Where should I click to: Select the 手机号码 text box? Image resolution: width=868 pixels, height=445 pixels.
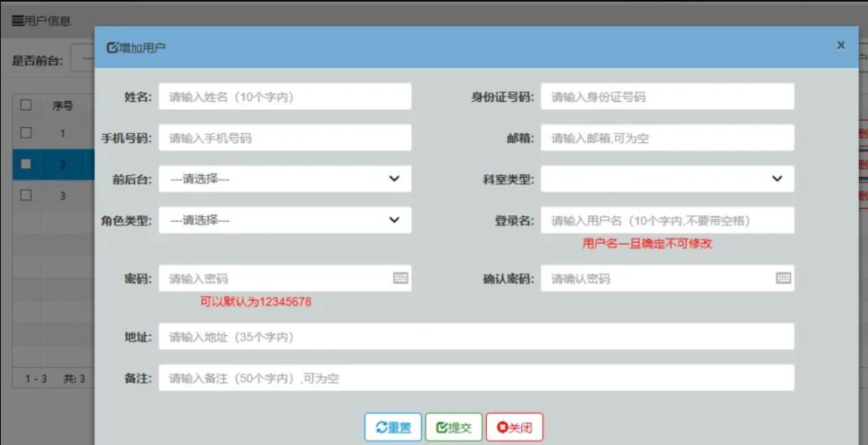tap(284, 138)
